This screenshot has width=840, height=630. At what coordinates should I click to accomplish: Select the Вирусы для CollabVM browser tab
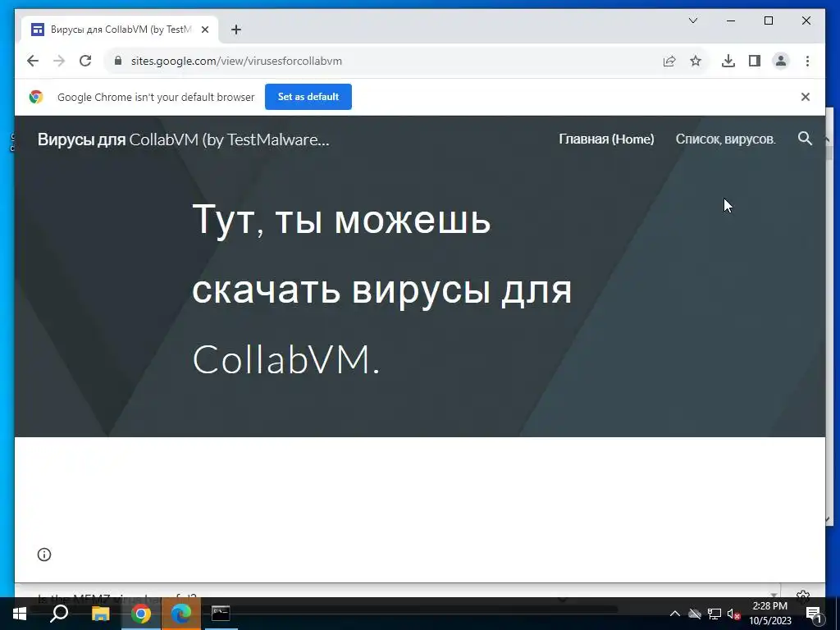coord(120,30)
